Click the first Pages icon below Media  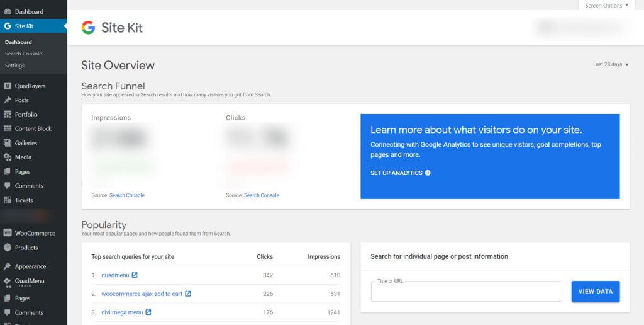pyautogui.click(x=8, y=171)
